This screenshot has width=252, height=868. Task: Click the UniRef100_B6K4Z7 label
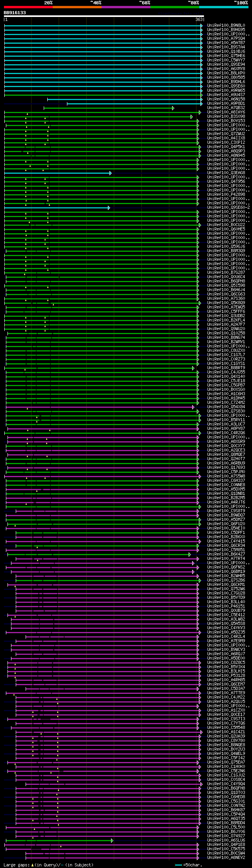(226, 554)
